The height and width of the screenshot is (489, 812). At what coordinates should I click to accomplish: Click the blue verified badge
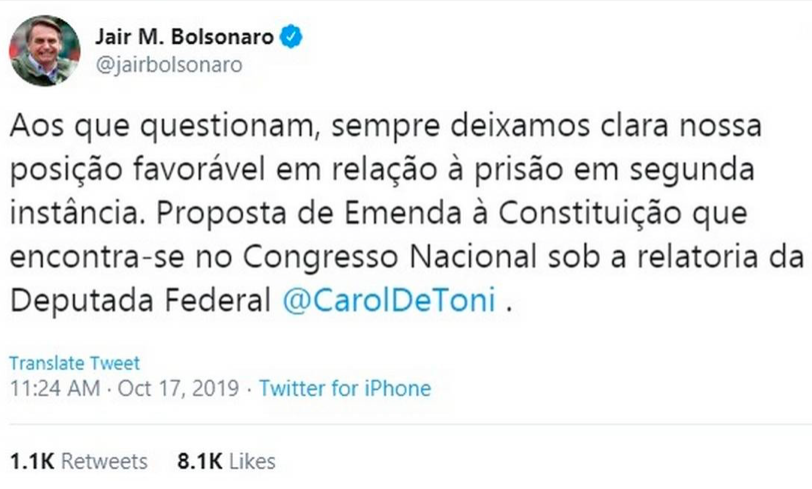[x=291, y=37]
